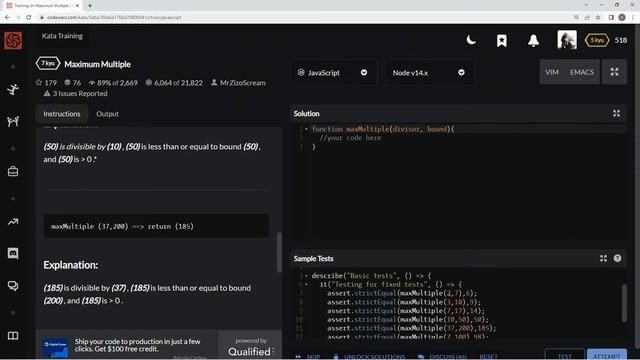The height and width of the screenshot is (360, 640).
Task: Open the DigitalOcean ad banner
Action: point(127,346)
